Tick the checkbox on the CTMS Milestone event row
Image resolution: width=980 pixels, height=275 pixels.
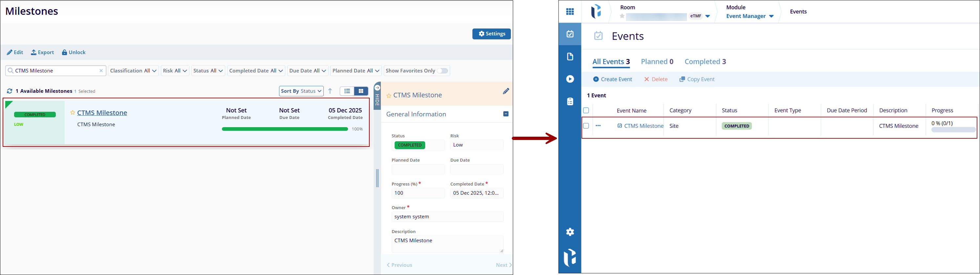586,126
